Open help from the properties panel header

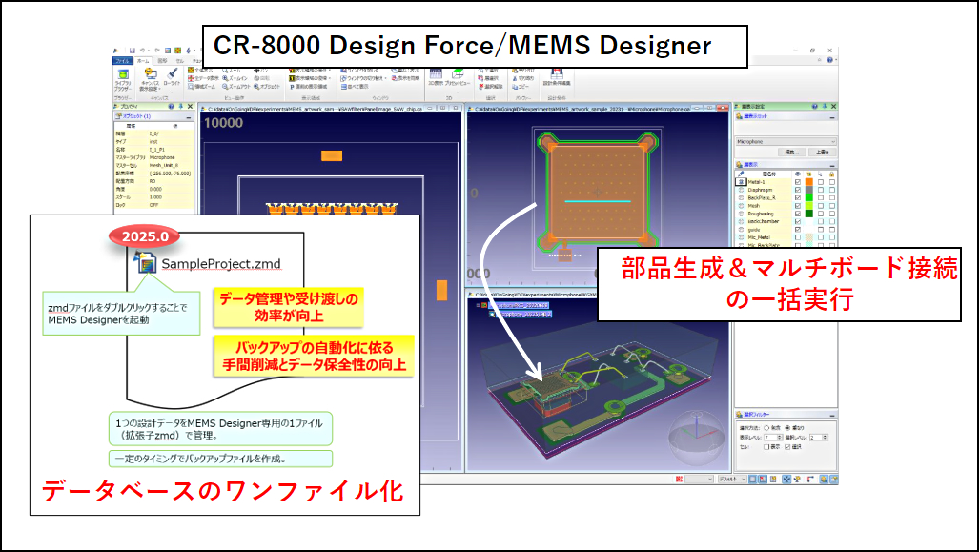click(172, 106)
